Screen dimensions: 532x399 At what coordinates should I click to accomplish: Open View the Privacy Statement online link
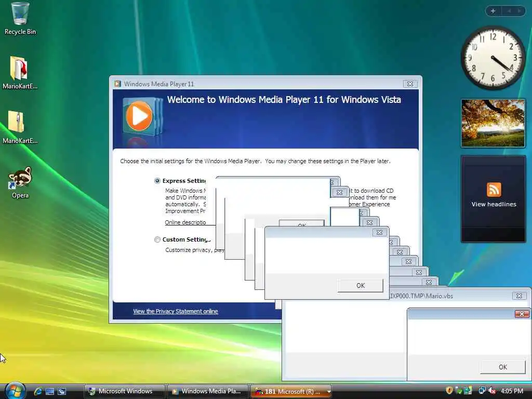click(176, 311)
